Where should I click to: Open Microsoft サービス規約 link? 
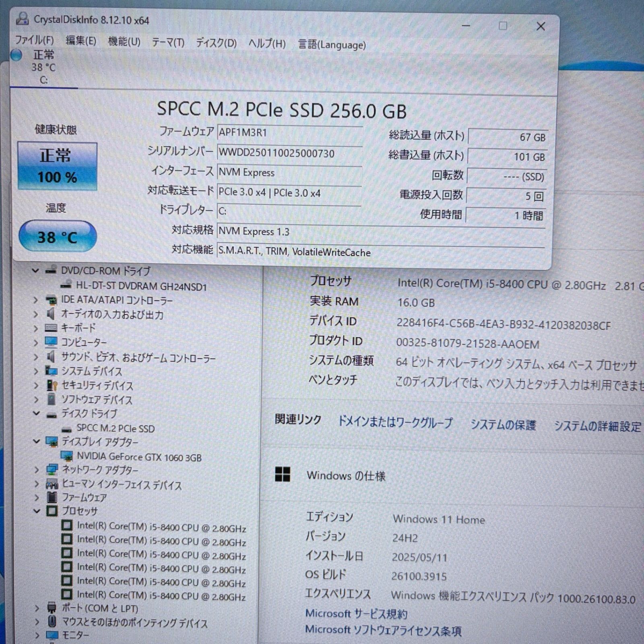[x=356, y=614]
